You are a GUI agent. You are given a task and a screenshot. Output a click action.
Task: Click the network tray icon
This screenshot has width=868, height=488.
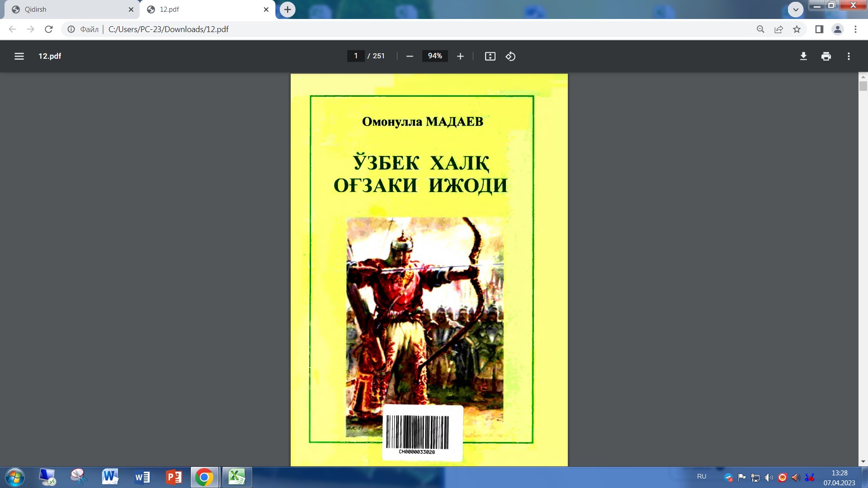(x=755, y=478)
